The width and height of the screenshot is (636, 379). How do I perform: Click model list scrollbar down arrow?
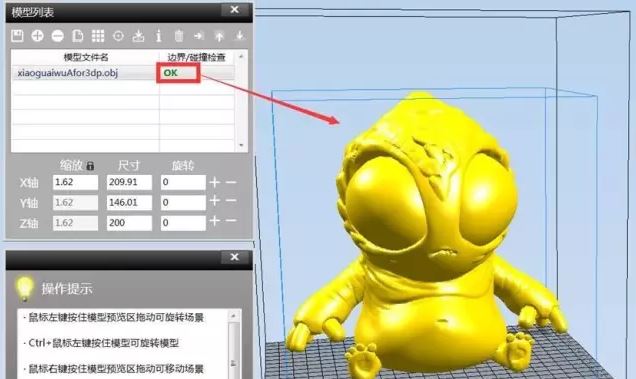(241, 145)
